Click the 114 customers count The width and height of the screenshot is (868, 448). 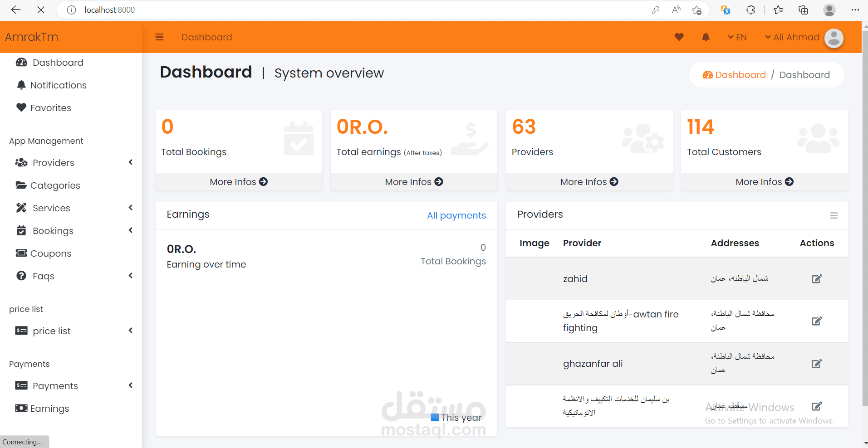(701, 127)
